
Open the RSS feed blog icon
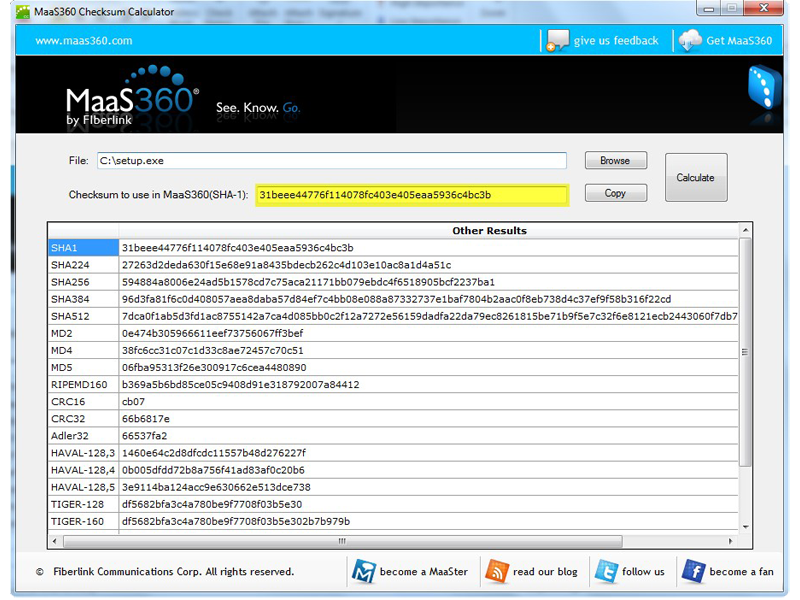497,571
